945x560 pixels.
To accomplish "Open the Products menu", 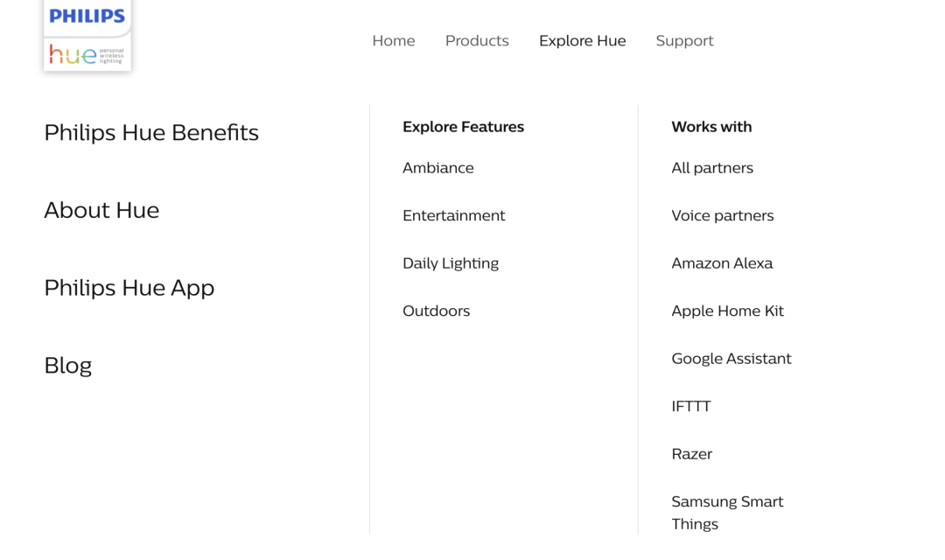I will 477,40.
